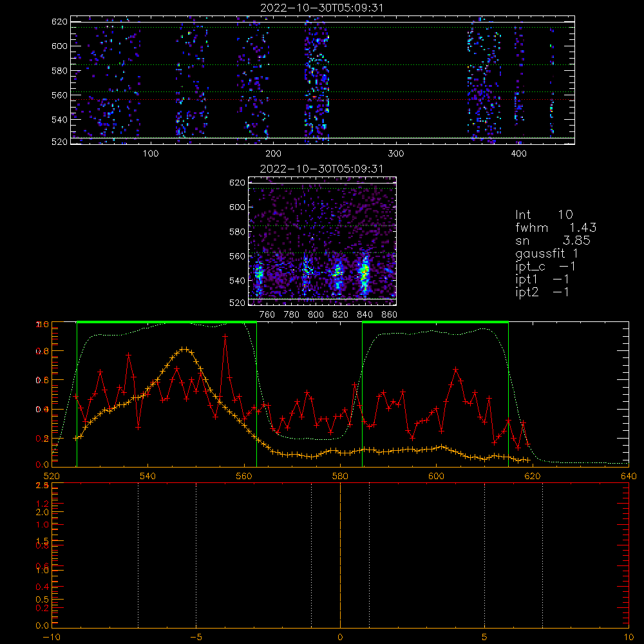Image resolution: width=644 pixels, height=644 pixels.
Task: Click x-axis label 800 on middle image
Action: tap(316, 315)
